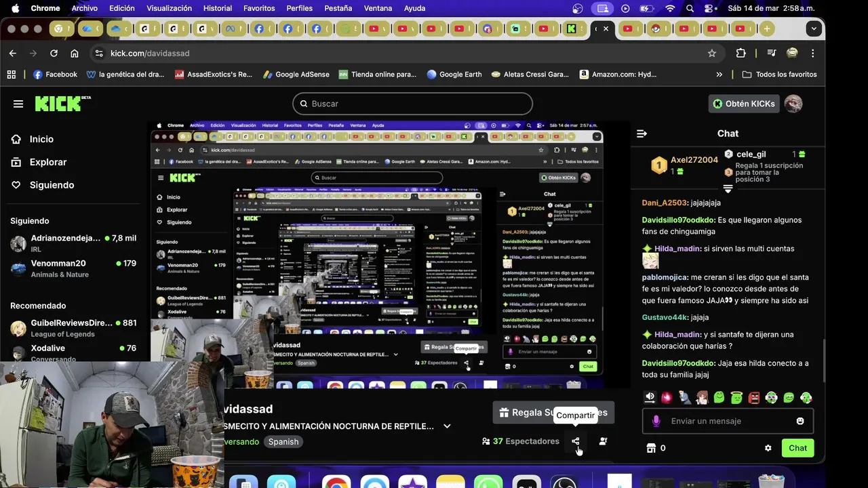Open the Trash in the Dock
868x488 pixels.
[x=770, y=481]
